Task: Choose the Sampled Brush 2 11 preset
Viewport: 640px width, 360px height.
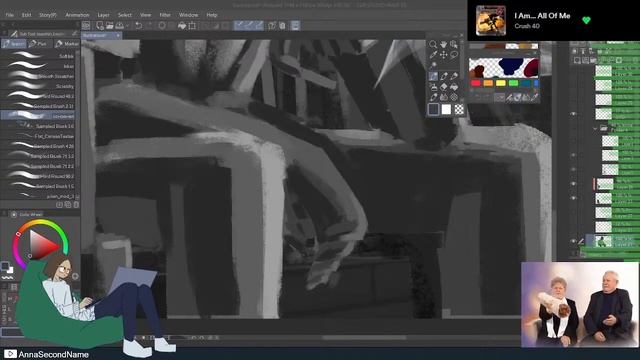Action: 39,106
